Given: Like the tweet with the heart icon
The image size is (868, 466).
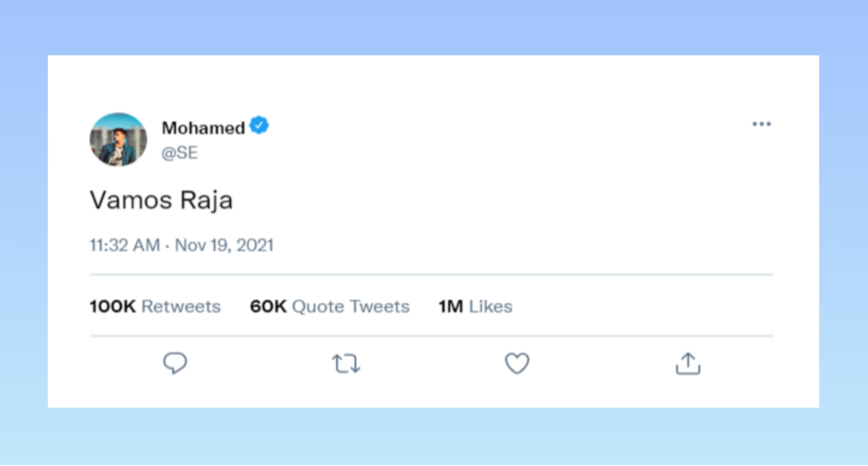Looking at the screenshot, I should click(517, 363).
